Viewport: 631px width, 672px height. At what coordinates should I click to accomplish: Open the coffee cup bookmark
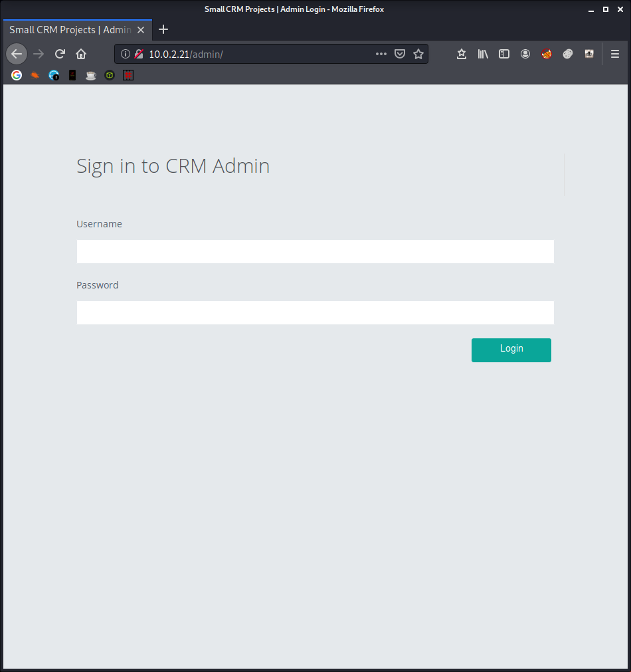[91, 75]
